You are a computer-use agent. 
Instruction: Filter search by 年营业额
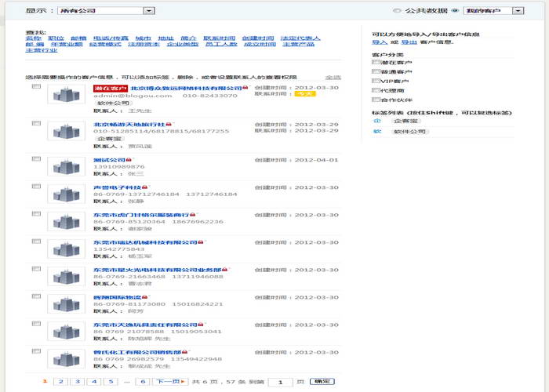(67, 44)
